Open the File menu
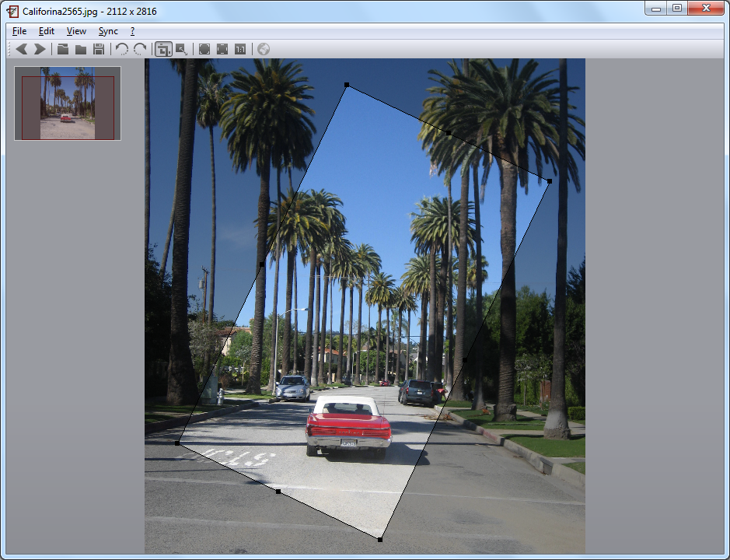Image resolution: width=730 pixels, height=560 pixels. (19, 31)
